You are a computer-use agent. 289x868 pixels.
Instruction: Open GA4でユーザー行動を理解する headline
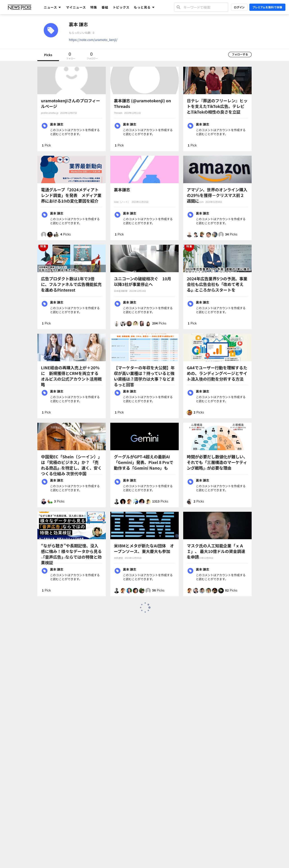coord(217,373)
